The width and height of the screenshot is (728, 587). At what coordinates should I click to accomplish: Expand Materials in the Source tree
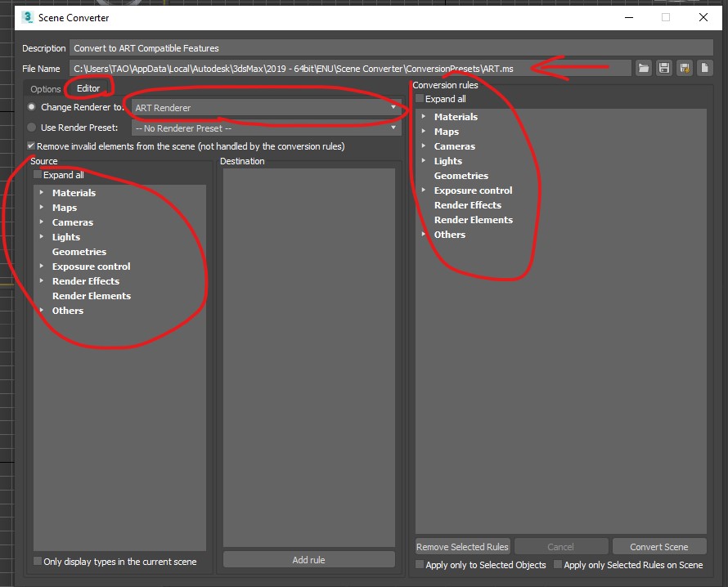pos(42,193)
